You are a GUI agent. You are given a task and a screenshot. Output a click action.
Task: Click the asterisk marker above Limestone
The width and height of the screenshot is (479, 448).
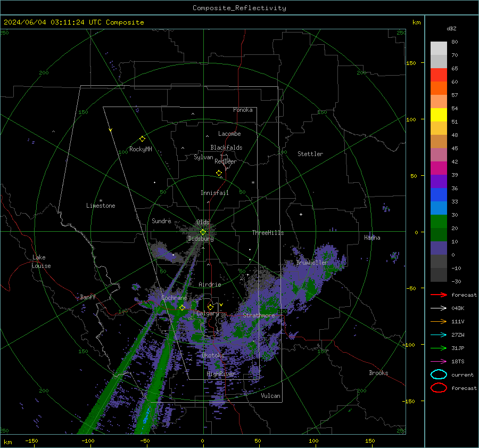pyautogui.click(x=101, y=201)
